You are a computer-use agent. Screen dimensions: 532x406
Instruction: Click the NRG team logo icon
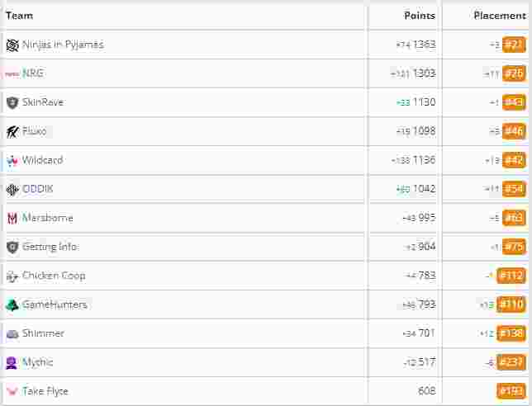(x=12, y=74)
